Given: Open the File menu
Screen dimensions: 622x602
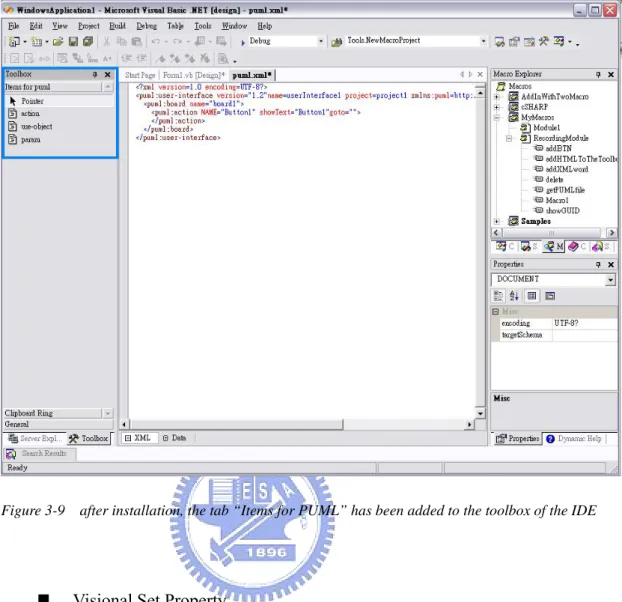Looking at the screenshot, I should coord(13,26).
